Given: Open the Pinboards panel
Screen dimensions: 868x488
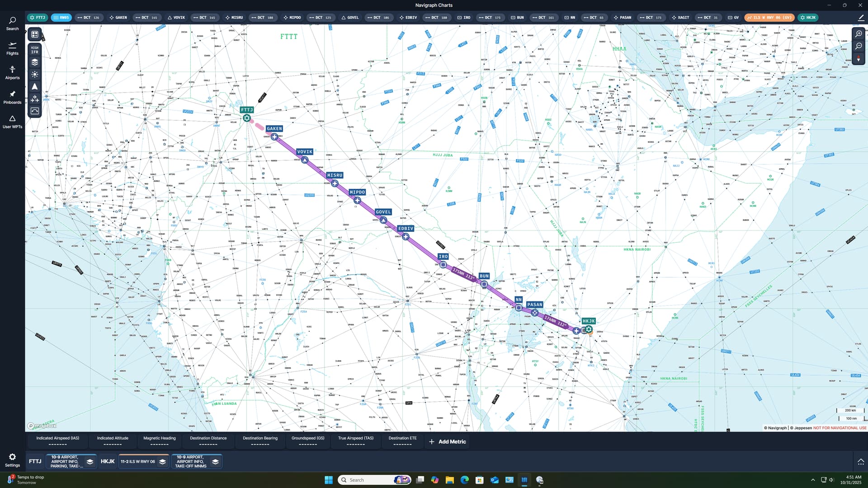Looking at the screenshot, I should tap(12, 97).
